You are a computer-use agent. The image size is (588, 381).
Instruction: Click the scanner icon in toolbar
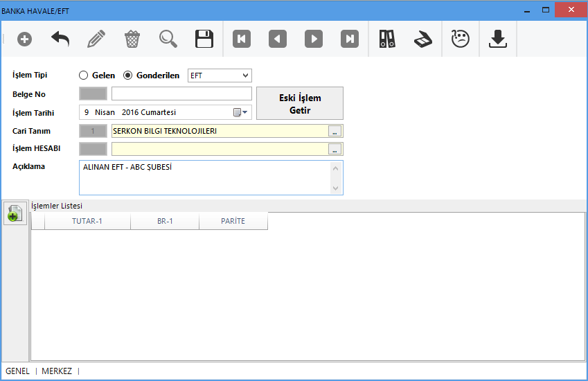coord(423,39)
